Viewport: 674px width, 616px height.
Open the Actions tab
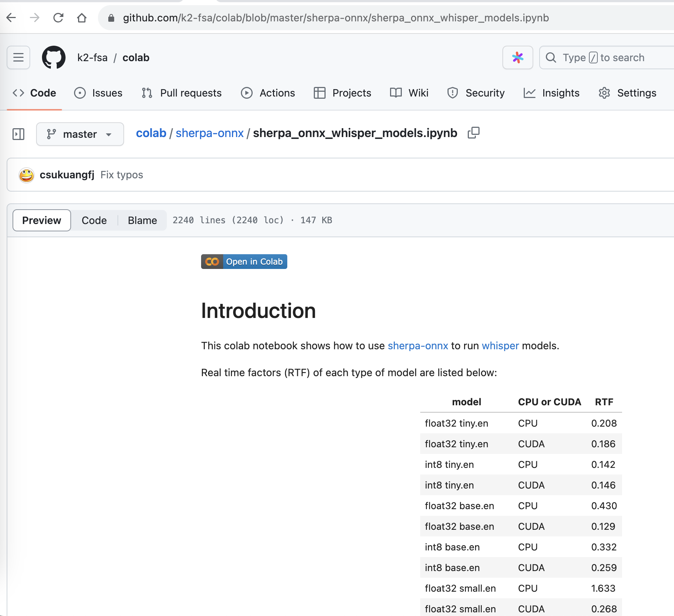(x=268, y=93)
